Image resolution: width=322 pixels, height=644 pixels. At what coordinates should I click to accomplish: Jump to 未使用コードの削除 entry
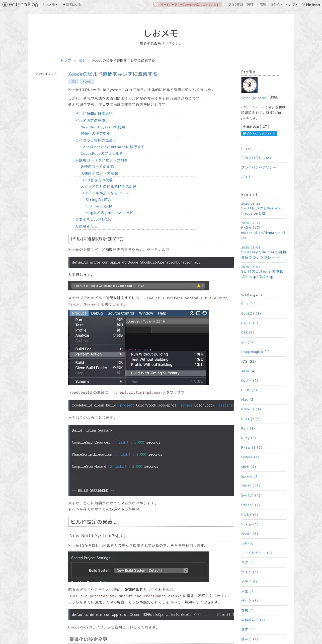coord(97,167)
